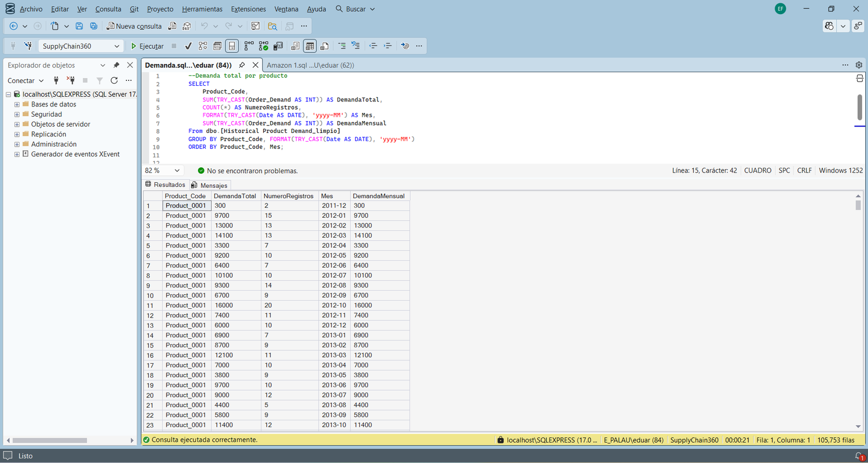This screenshot has width=868, height=463.
Task: Click the Object Explorer horizontal scrollbar thumb
Action: point(49,440)
